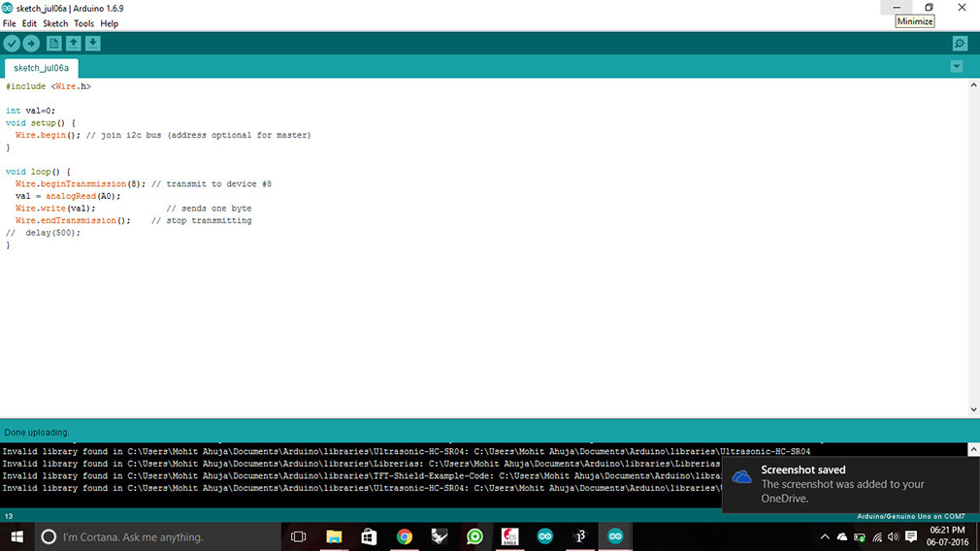The image size is (980, 551).
Task: Click the console scrollbar up arrow
Action: (x=974, y=450)
